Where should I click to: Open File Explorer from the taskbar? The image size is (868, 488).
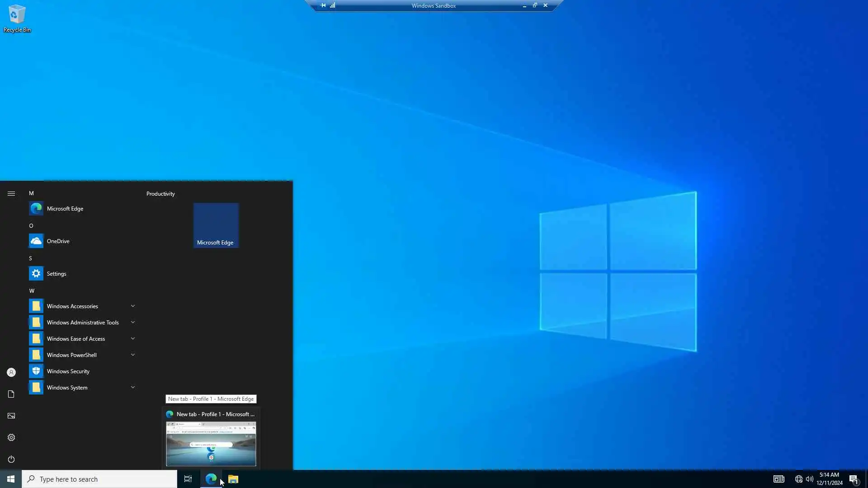(x=233, y=479)
